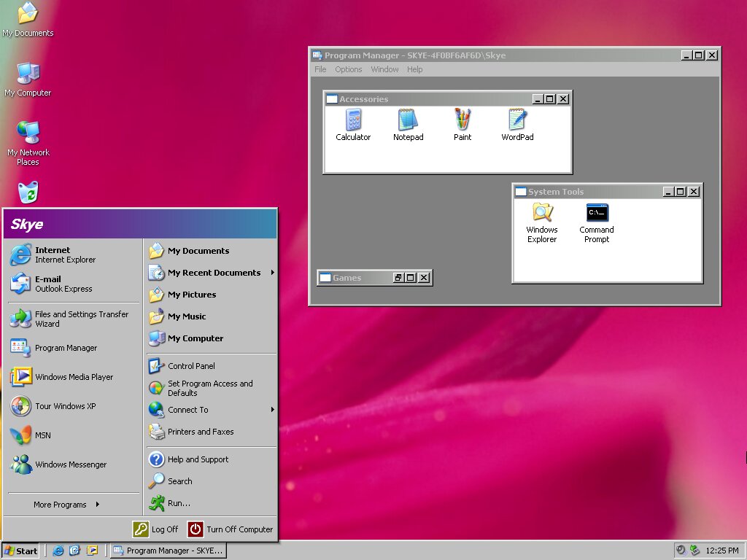Viewport: 747px width, 560px height.
Task: Select the Program Manager taskbar entry
Action: click(168, 551)
